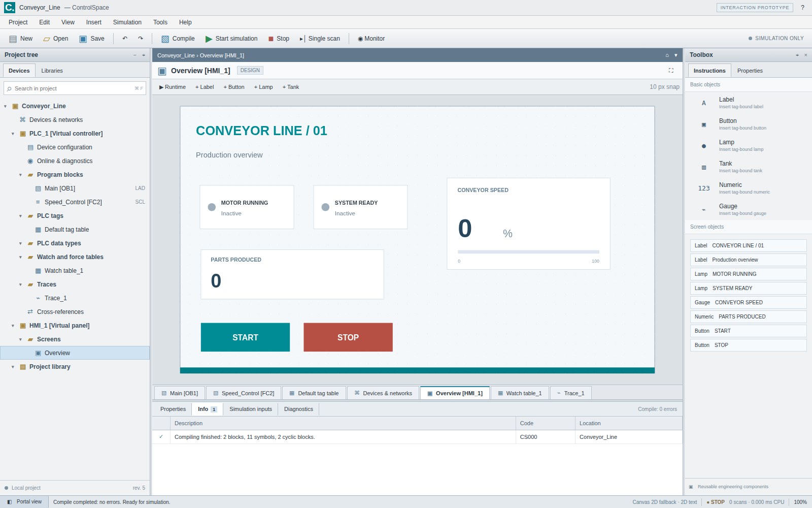The image size is (812, 508).
Task: Click the Search in project field
Action: click(x=75, y=88)
